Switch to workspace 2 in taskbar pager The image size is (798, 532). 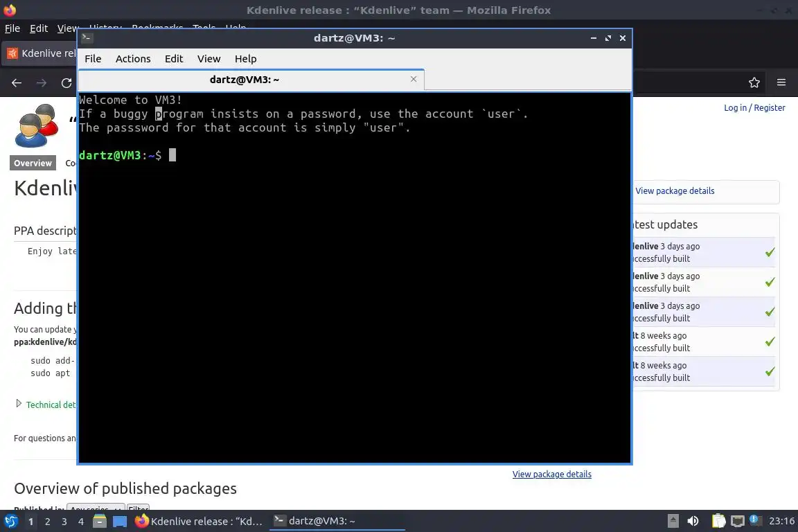pyautogui.click(x=47, y=522)
